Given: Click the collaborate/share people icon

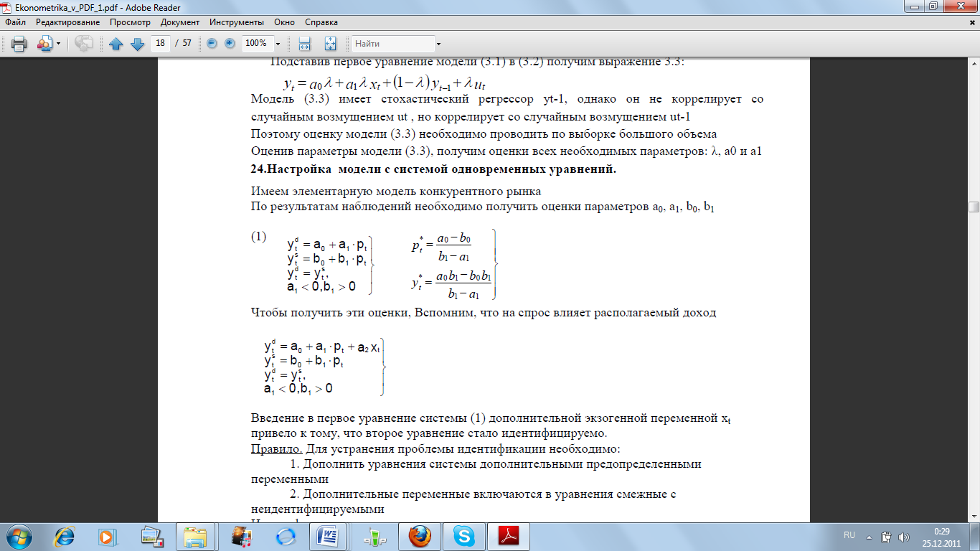Looking at the screenshot, I should point(44,44).
